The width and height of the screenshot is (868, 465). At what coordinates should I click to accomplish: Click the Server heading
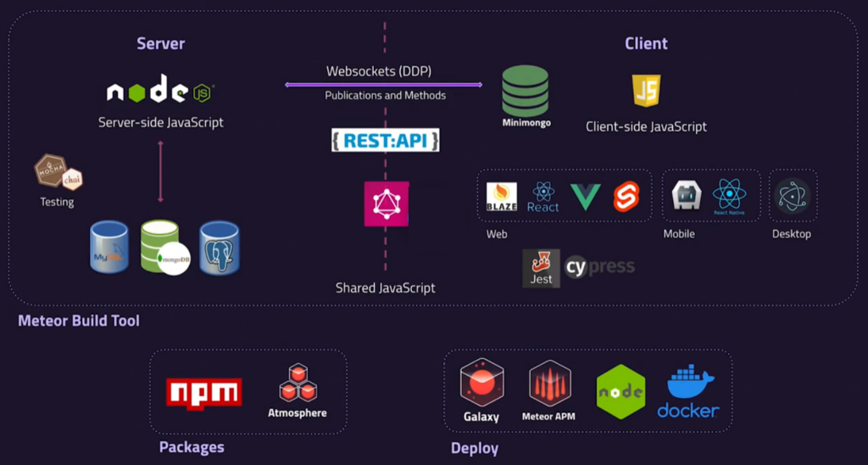click(x=160, y=43)
